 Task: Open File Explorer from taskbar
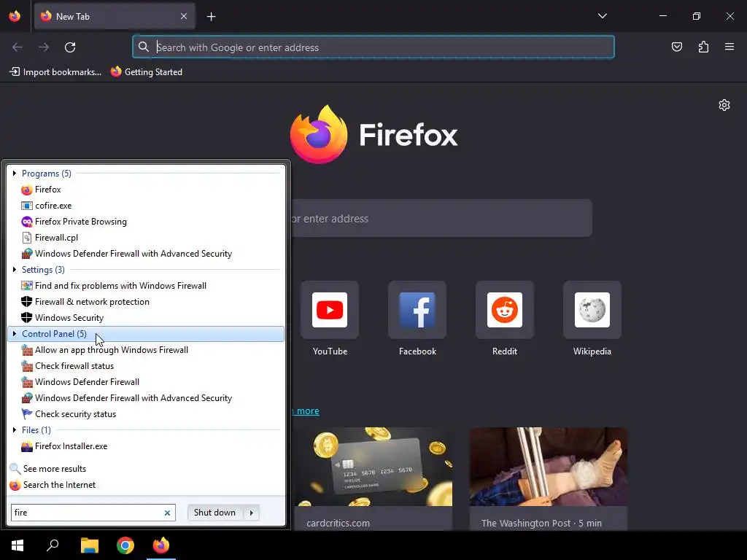pyautogui.click(x=89, y=545)
